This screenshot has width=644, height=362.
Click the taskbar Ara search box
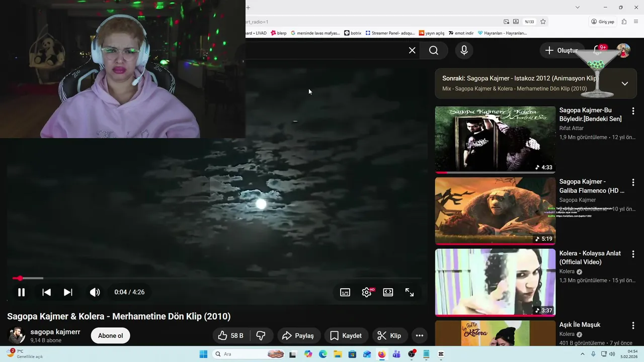pyautogui.click(x=249, y=354)
